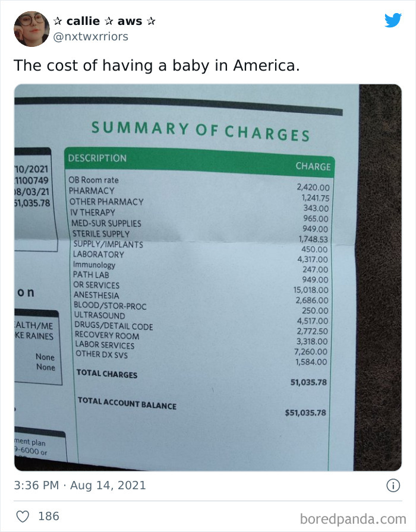
Task: Click the Summary of Charges heading
Action: click(200, 131)
